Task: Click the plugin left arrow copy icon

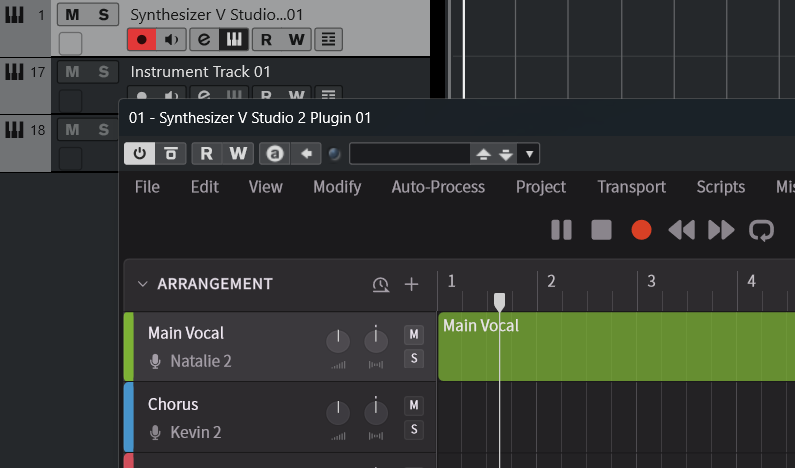Action: tap(306, 154)
